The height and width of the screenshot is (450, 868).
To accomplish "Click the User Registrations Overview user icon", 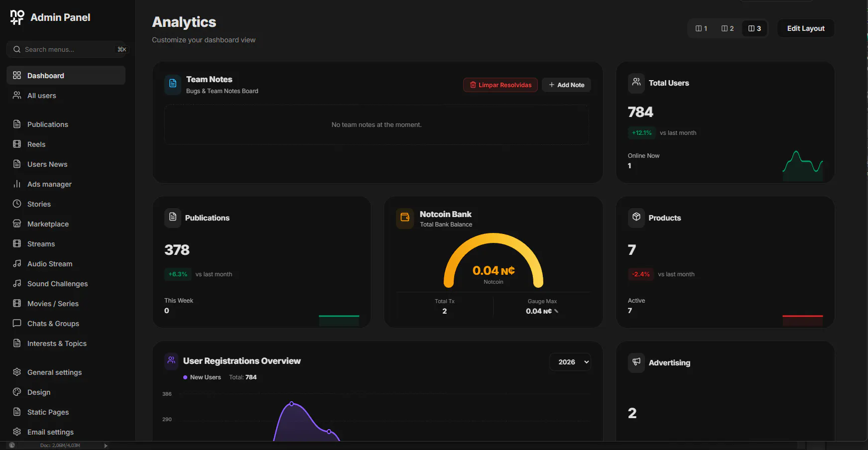I will pyautogui.click(x=171, y=360).
